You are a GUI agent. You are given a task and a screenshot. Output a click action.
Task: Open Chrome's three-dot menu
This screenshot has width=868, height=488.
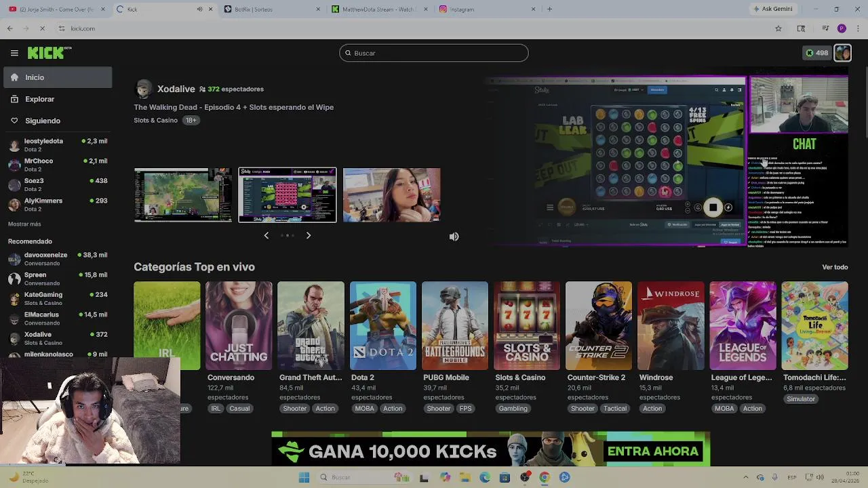[857, 28]
